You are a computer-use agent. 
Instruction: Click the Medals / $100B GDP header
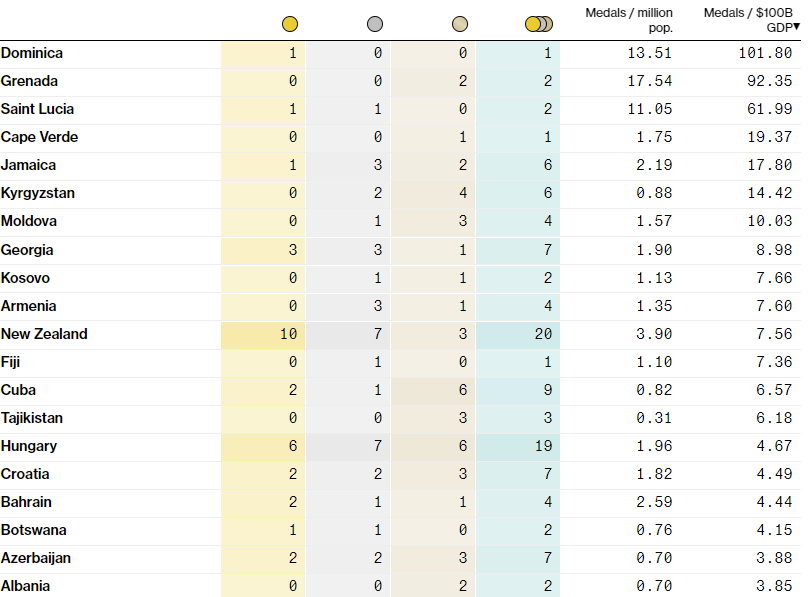point(748,20)
